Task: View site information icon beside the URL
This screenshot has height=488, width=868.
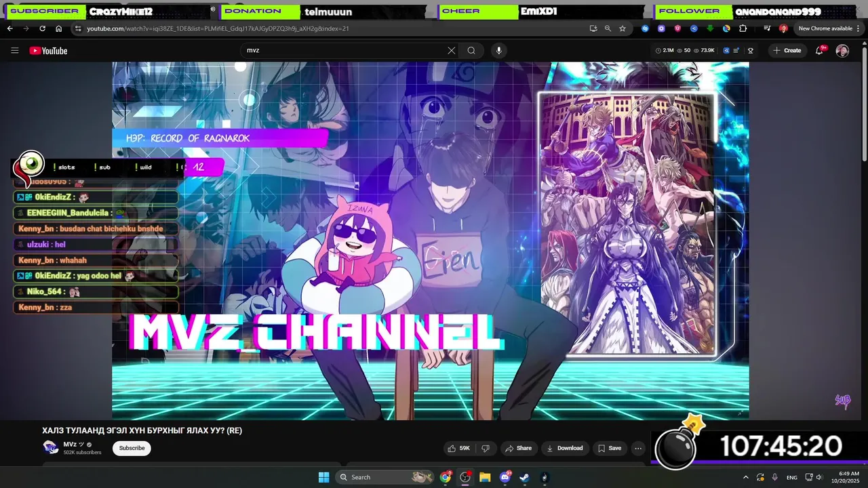Action: click(x=78, y=28)
